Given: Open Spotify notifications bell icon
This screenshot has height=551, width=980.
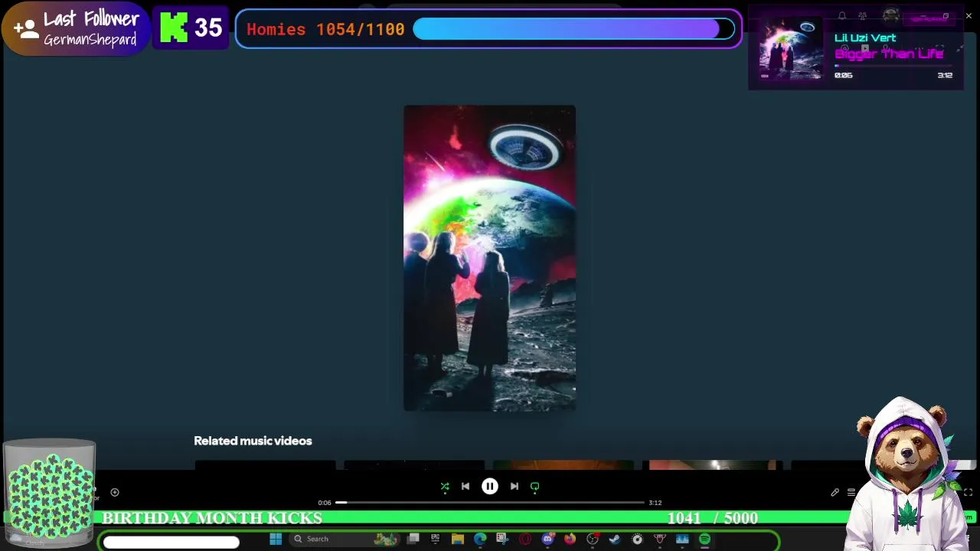Looking at the screenshot, I should pyautogui.click(x=842, y=15).
